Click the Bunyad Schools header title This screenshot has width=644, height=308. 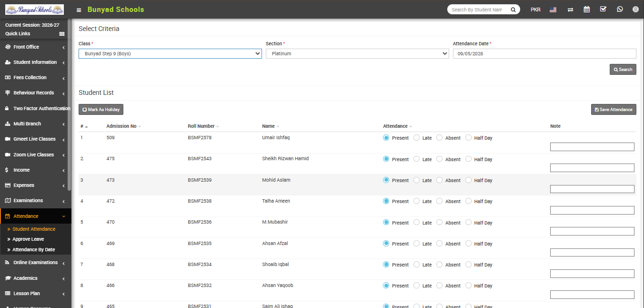pyautogui.click(x=116, y=10)
